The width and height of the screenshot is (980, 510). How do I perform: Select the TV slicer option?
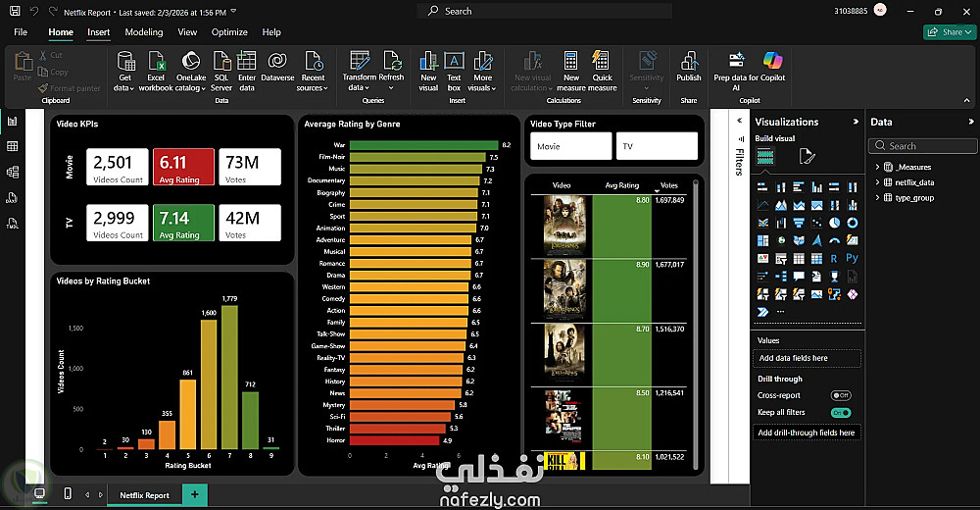coord(657,146)
